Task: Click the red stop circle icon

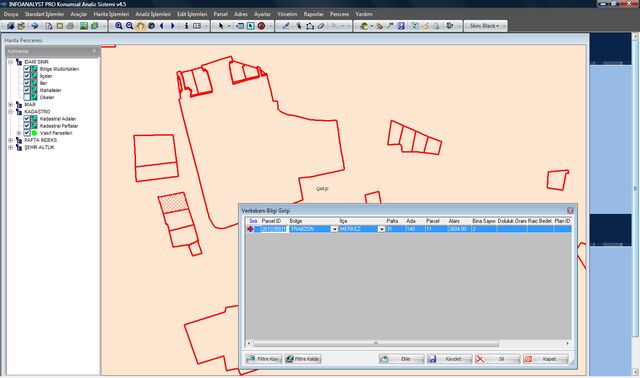Action: 261,26
